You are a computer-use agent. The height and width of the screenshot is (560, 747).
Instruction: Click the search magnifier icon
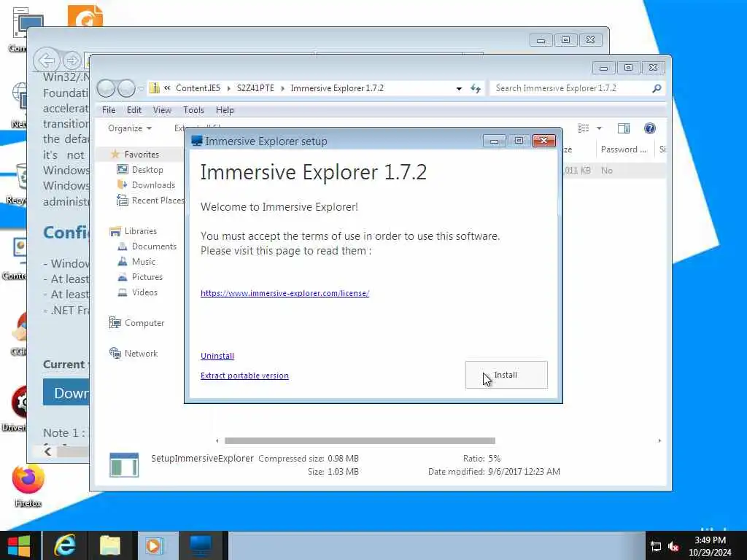[657, 88]
